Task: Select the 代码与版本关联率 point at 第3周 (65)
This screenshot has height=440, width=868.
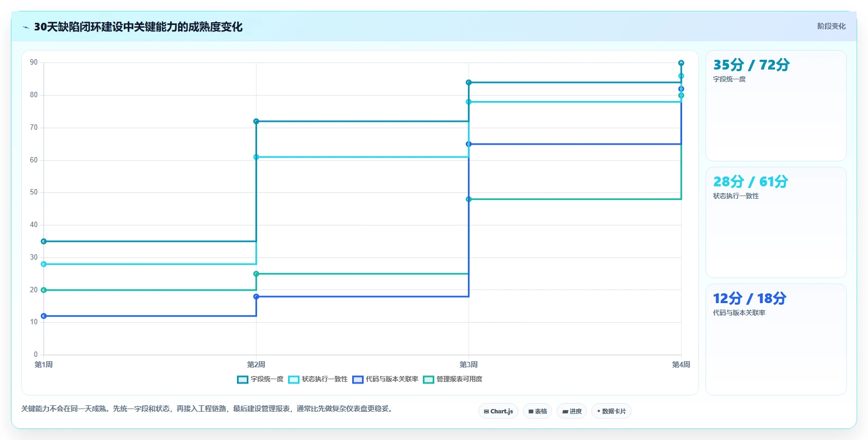Action: 469,144
